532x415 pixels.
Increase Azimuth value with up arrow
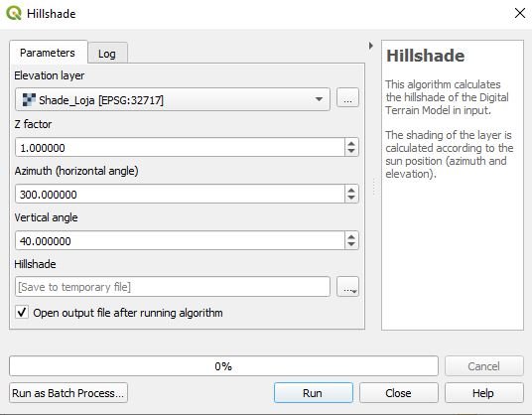[x=351, y=190]
